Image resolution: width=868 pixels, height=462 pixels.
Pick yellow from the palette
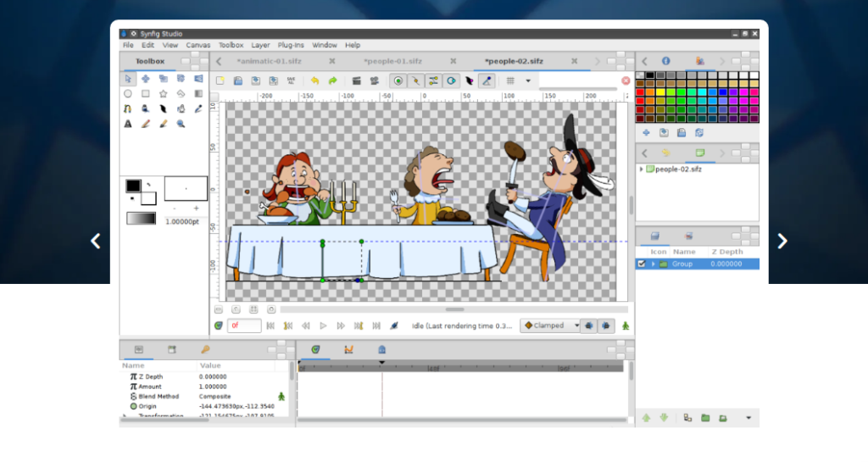point(660,92)
